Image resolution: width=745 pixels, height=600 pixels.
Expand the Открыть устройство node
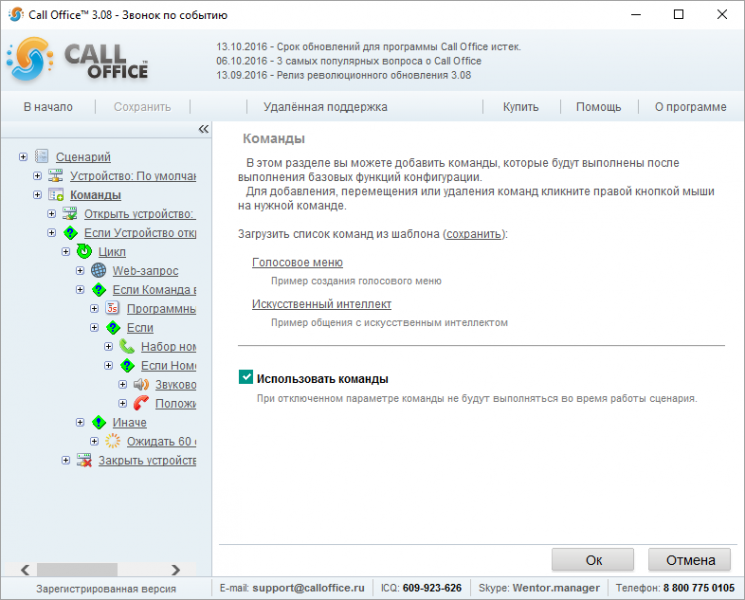[51, 214]
